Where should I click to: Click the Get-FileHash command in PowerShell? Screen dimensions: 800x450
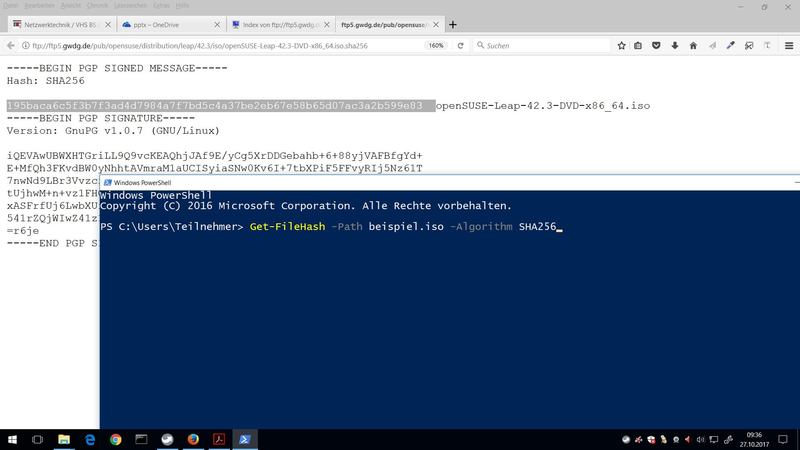point(287,227)
